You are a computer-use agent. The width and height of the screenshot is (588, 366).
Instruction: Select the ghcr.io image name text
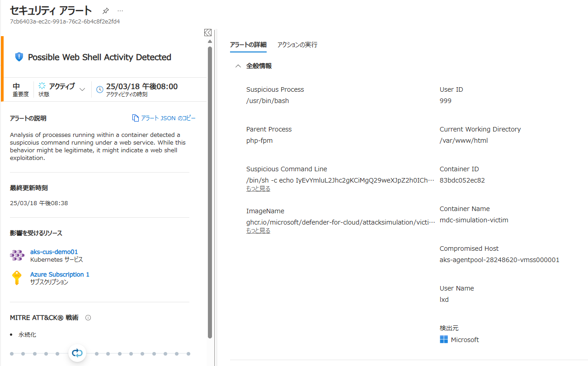[341, 222]
